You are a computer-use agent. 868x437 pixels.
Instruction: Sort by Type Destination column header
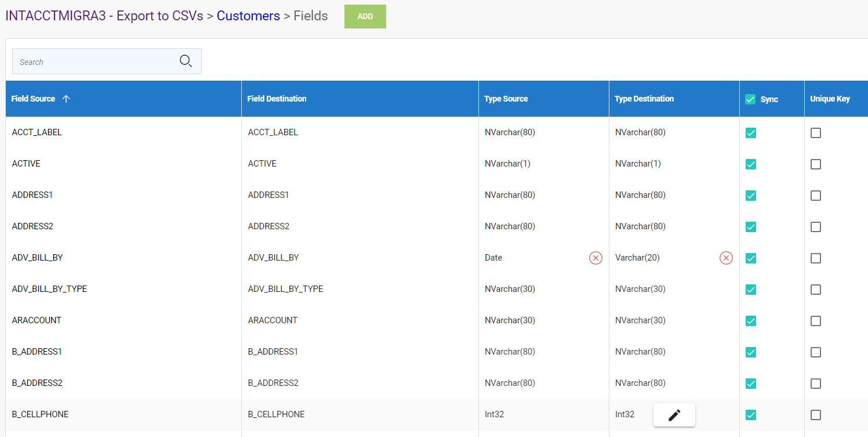[x=644, y=99]
